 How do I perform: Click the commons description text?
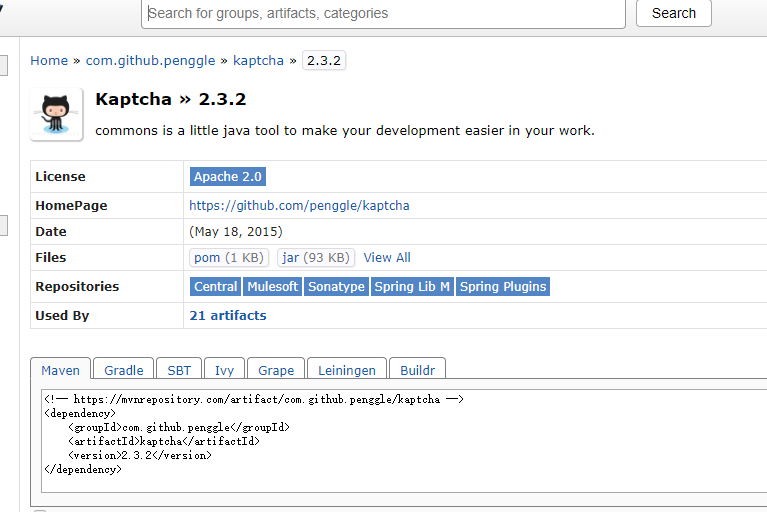click(345, 131)
